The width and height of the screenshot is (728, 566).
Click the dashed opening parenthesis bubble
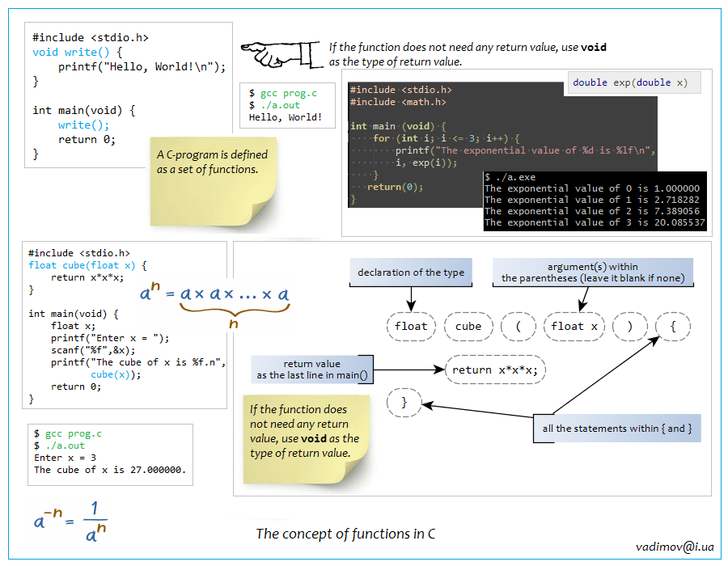[518, 327]
